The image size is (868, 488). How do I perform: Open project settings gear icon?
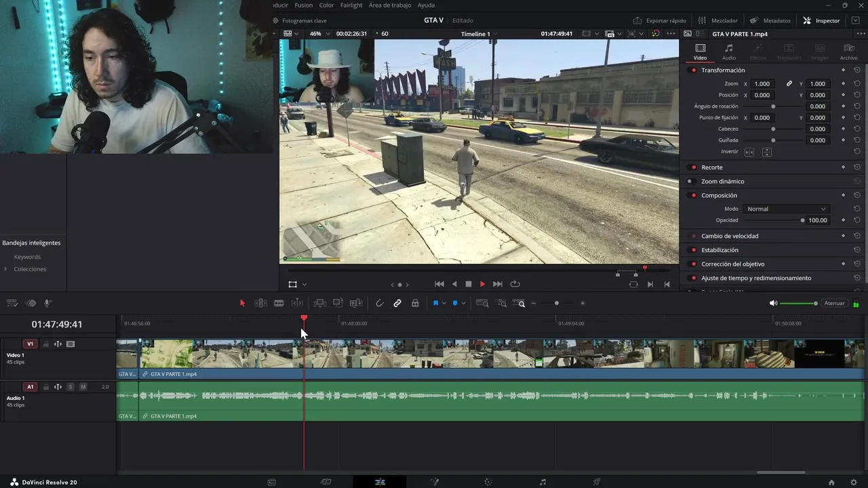click(x=854, y=482)
